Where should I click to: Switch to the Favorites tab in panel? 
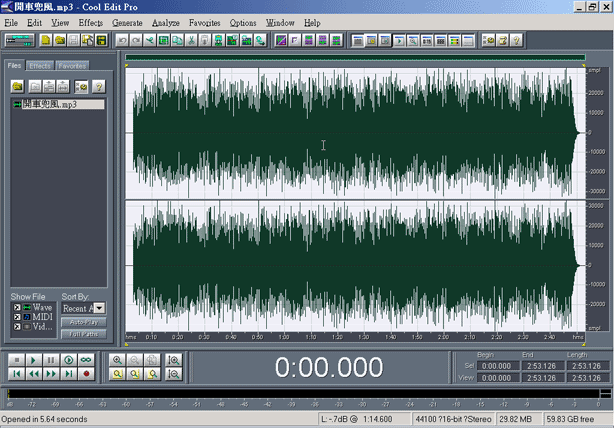(x=72, y=66)
